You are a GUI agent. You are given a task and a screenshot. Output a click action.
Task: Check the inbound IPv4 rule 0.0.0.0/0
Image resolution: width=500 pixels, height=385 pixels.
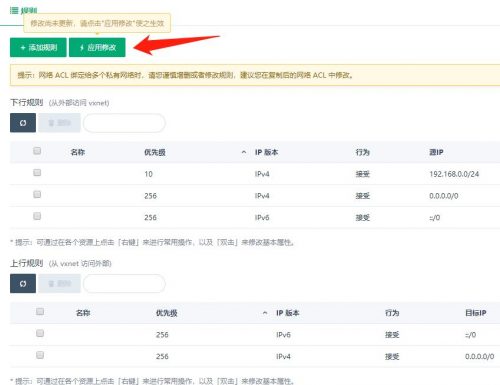[37, 194]
